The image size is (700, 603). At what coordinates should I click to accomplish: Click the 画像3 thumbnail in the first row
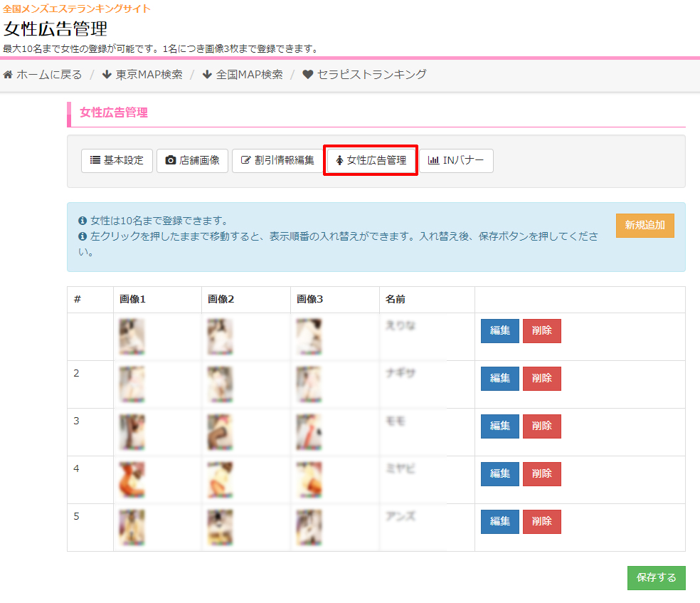point(309,337)
